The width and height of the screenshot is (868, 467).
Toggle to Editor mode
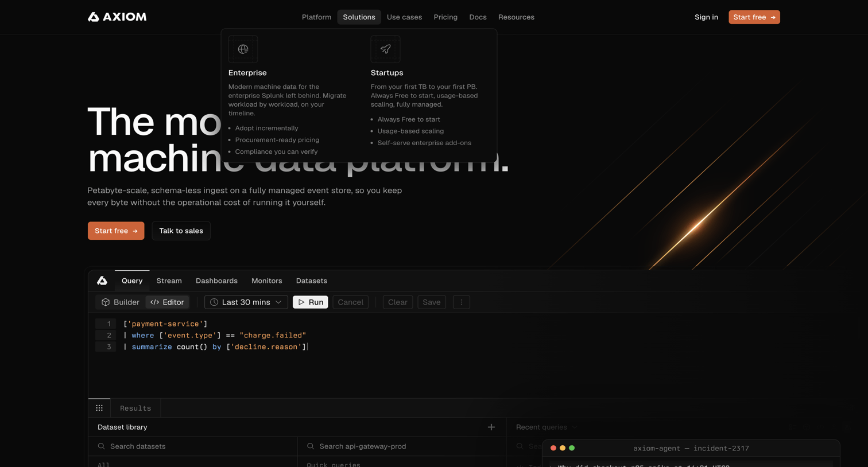click(167, 302)
